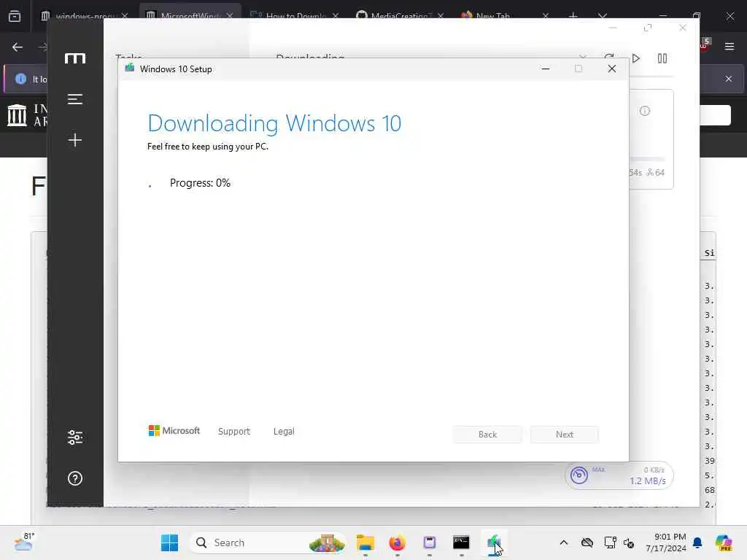This screenshot has width=747, height=560.
Task: Open a new browser tab with plus button
Action: pos(573,16)
